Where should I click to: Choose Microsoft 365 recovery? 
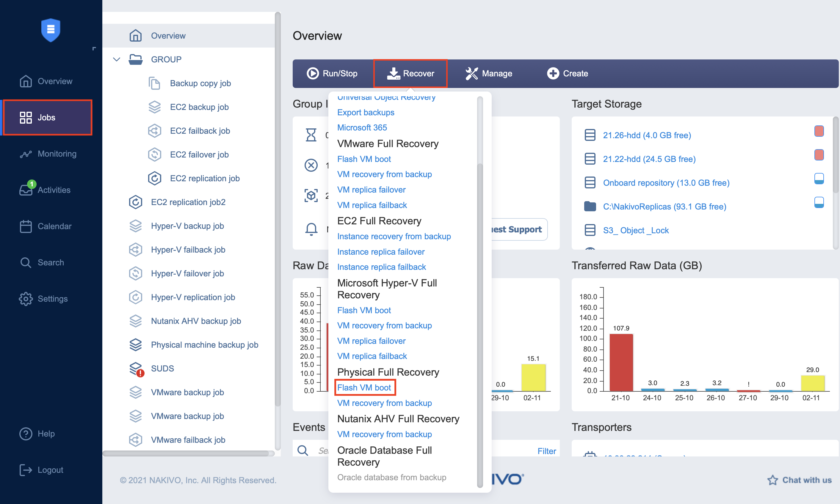coord(362,128)
